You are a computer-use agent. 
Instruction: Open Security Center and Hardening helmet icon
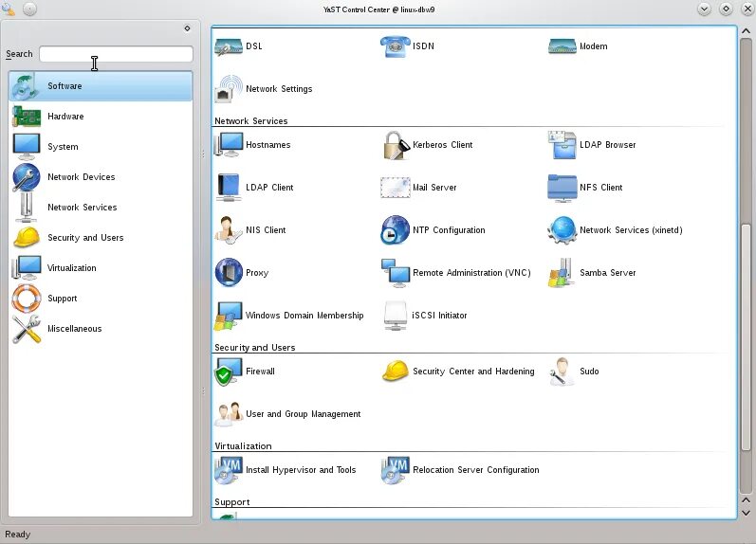tap(396, 372)
